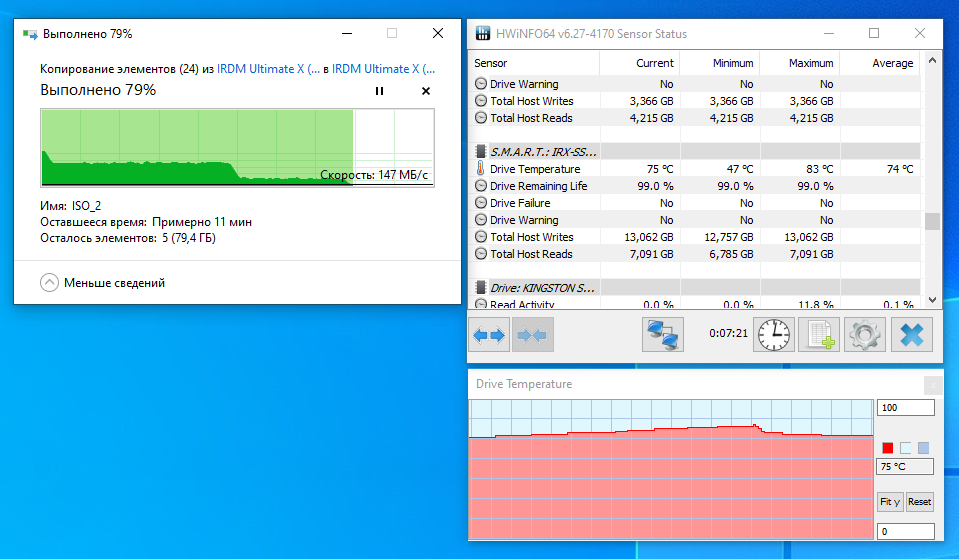The width and height of the screenshot is (959, 559).
Task: Click the Drive Temperature 83 °C maximum cell
Action: pos(800,169)
